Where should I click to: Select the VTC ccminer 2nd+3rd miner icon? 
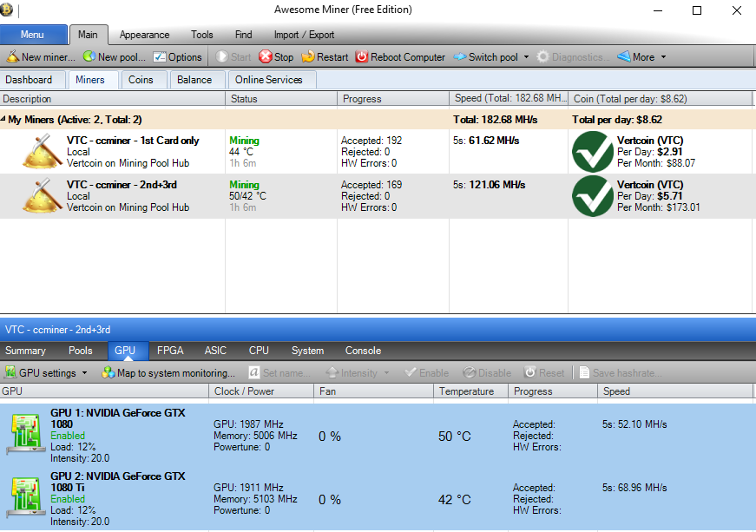tap(43, 195)
